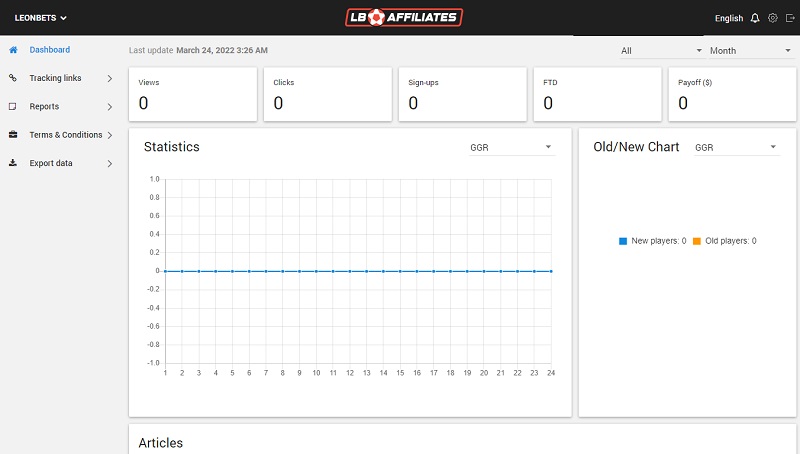800x454 pixels.
Task: Open settings gear icon in header
Action: pyautogui.click(x=773, y=18)
